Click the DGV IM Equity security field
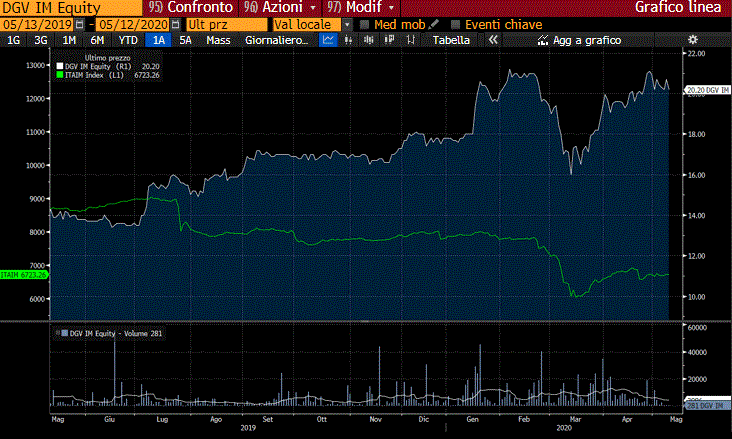 71,8
